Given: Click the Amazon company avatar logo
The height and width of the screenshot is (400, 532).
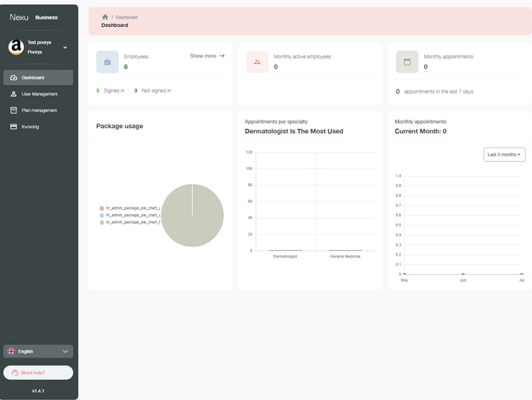Looking at the screenshot, I should tap(16, 48).
